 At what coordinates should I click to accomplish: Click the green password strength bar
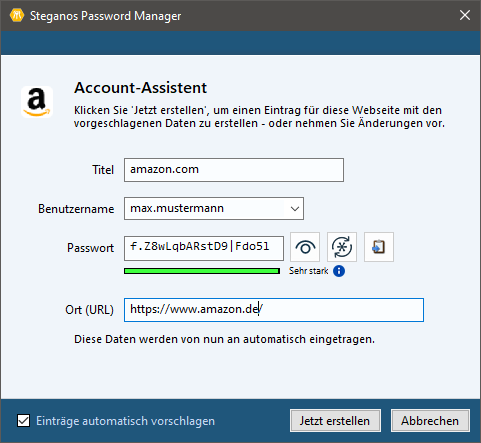click(x=202, y=271)
